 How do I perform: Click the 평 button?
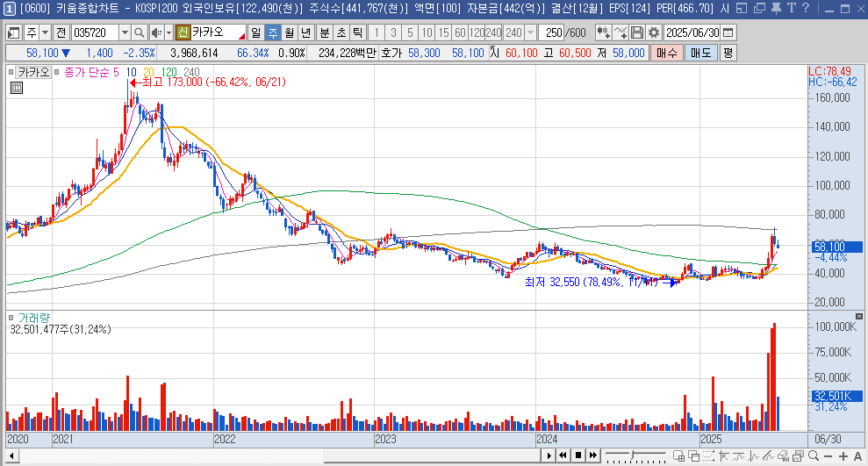click(728, 54)
